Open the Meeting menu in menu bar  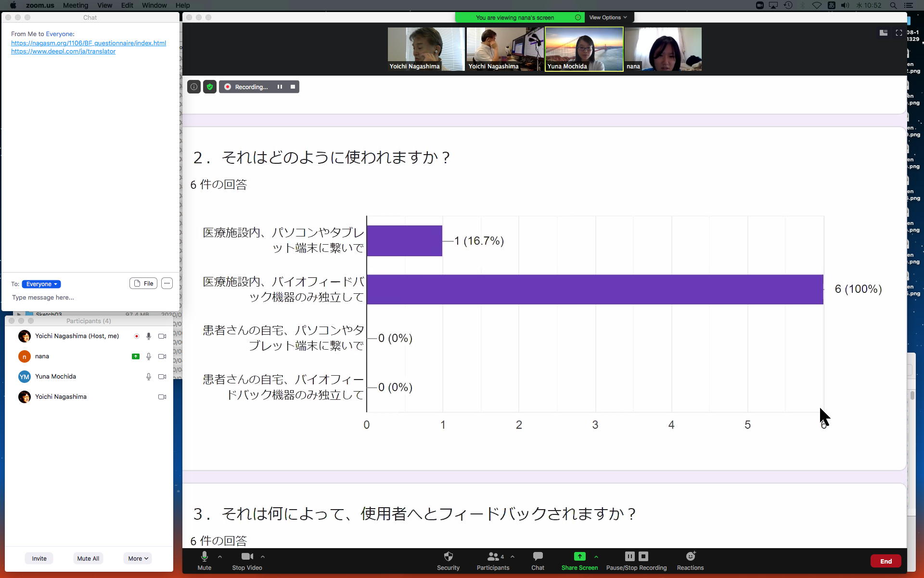[76, 5]
